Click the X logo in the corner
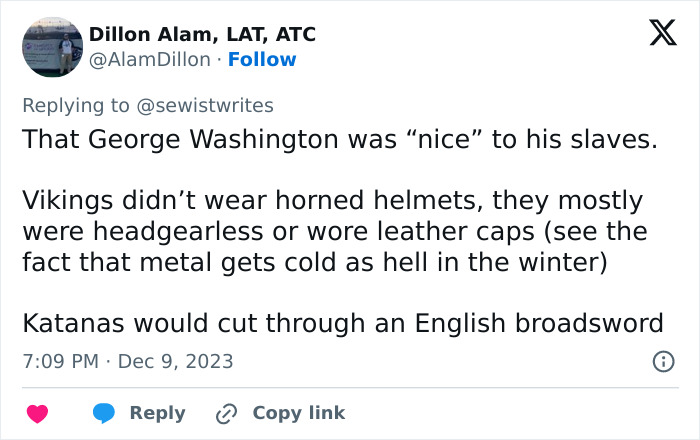Viewport: 700px width, 440px height. point(656,35)
